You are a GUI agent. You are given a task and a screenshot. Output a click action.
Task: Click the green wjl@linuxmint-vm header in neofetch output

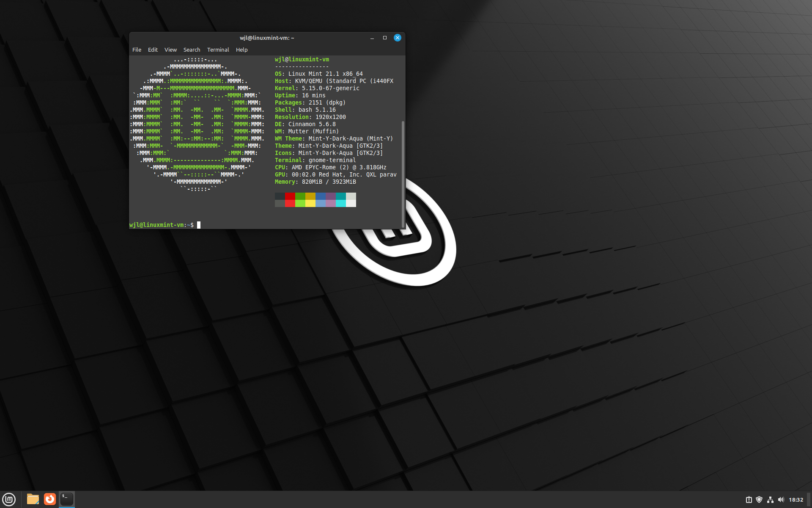tap(302, 59)
